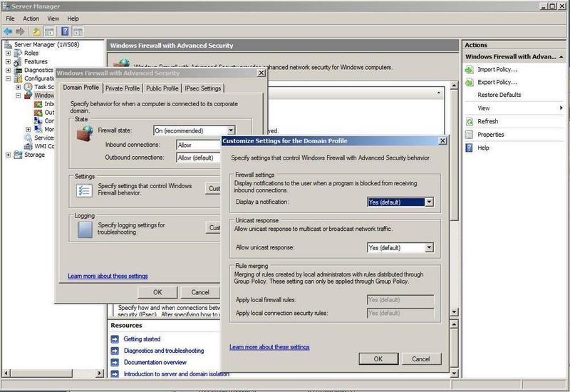Expand the Features tree node
This screenshot has height=392, width=570.
8,62
